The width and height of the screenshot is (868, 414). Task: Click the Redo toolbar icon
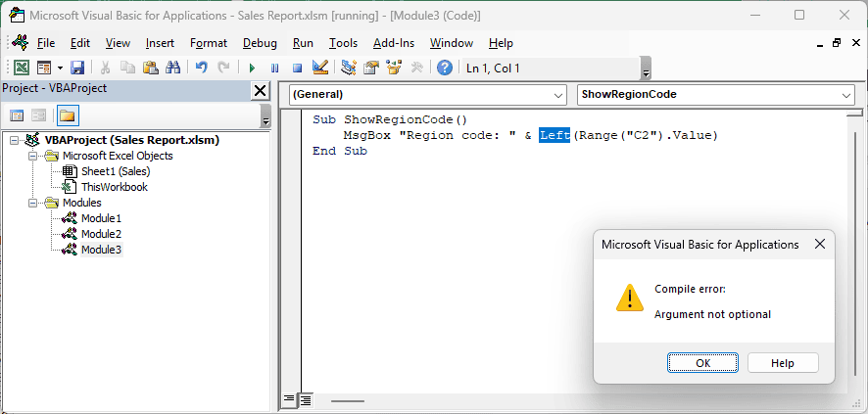coord(223,68)
